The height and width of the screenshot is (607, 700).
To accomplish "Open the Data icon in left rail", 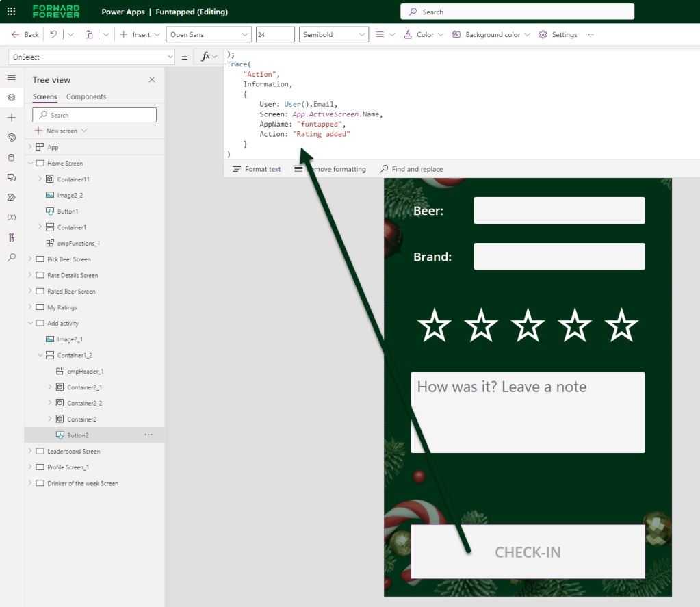I will click(x=11, y=157).
